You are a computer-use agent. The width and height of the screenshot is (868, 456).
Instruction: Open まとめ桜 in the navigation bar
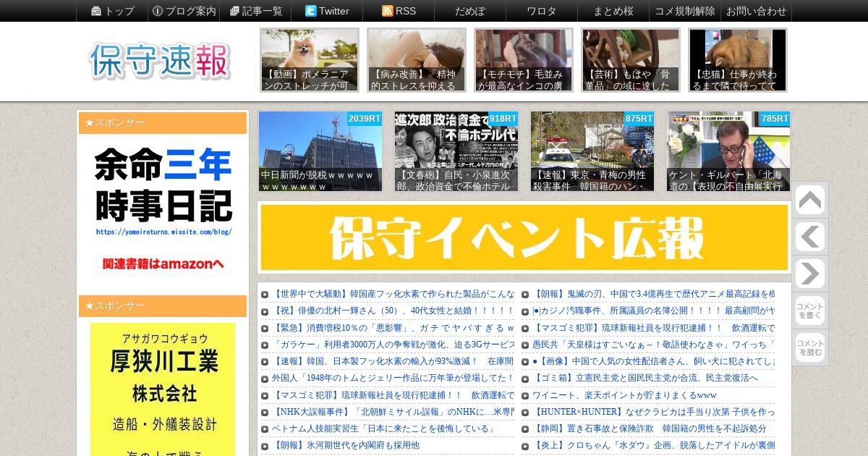point(613,11)
